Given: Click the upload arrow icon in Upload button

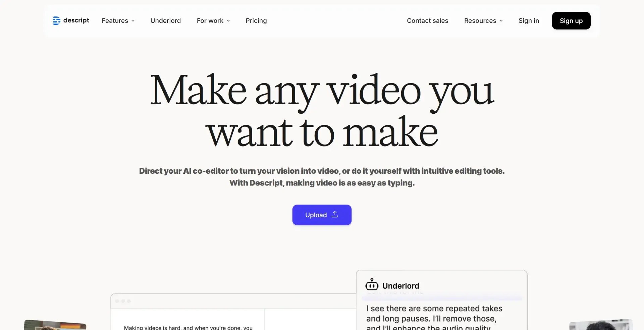Looking at the screenshot, I should [x=335, y=214].
